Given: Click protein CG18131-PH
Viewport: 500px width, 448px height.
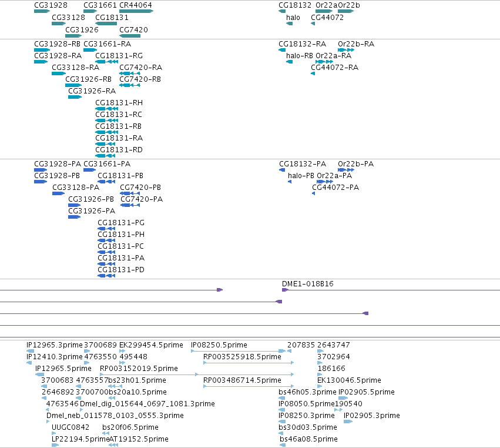Looking at the screenshot, I should point(121,234).
